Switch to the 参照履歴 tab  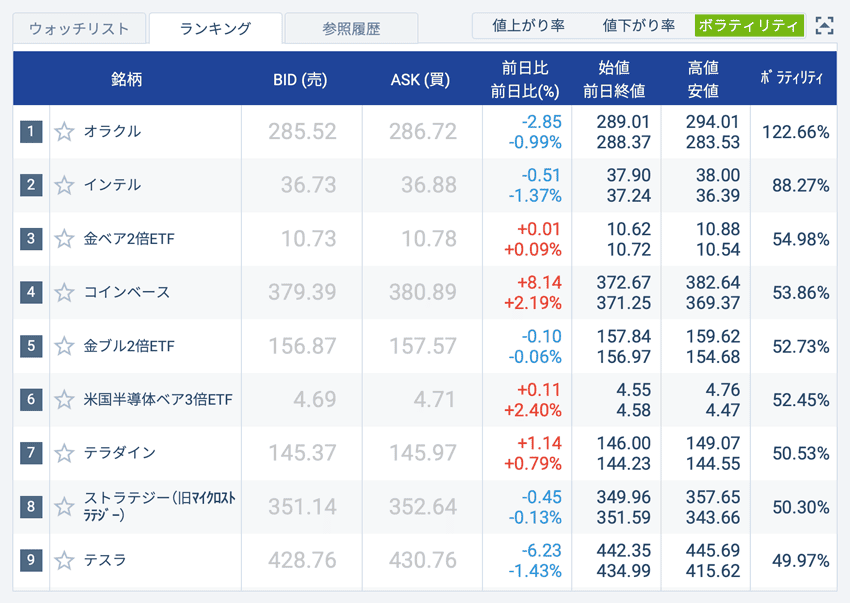(351, 29)
